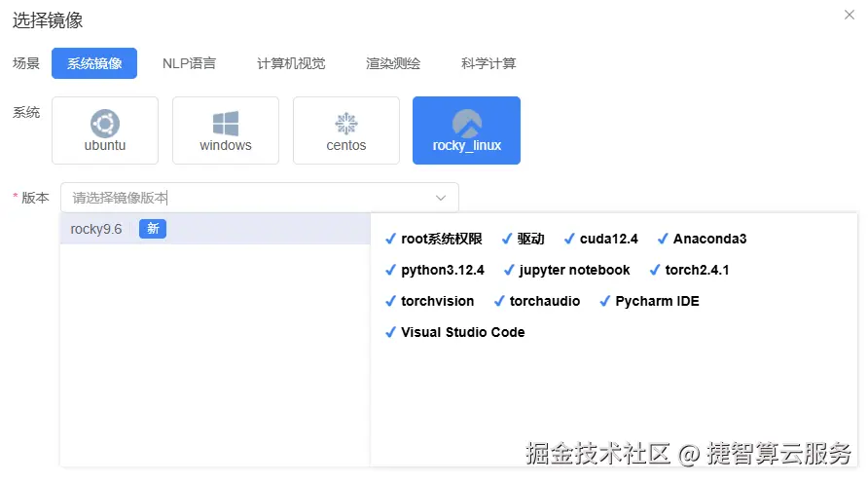Collapse the version dropdown arrow
The width and height of the screenshot is (868, 483).
point(441,198)
